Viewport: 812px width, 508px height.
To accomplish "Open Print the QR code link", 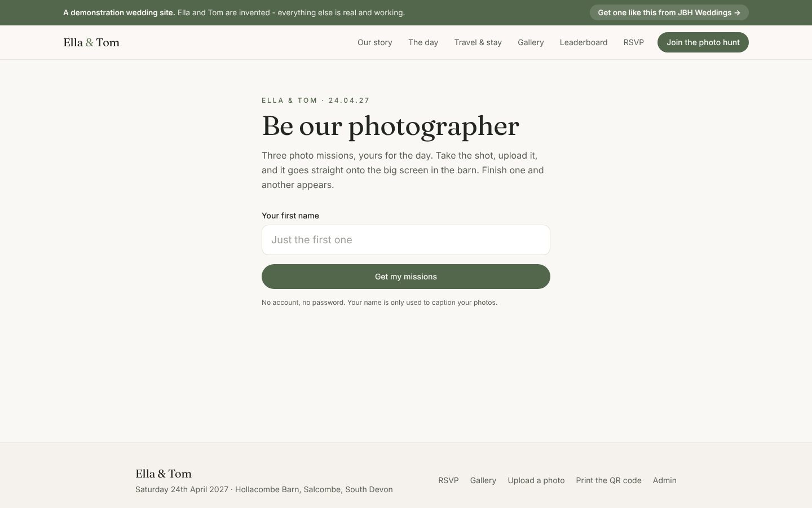I will (x=608, y=480).
